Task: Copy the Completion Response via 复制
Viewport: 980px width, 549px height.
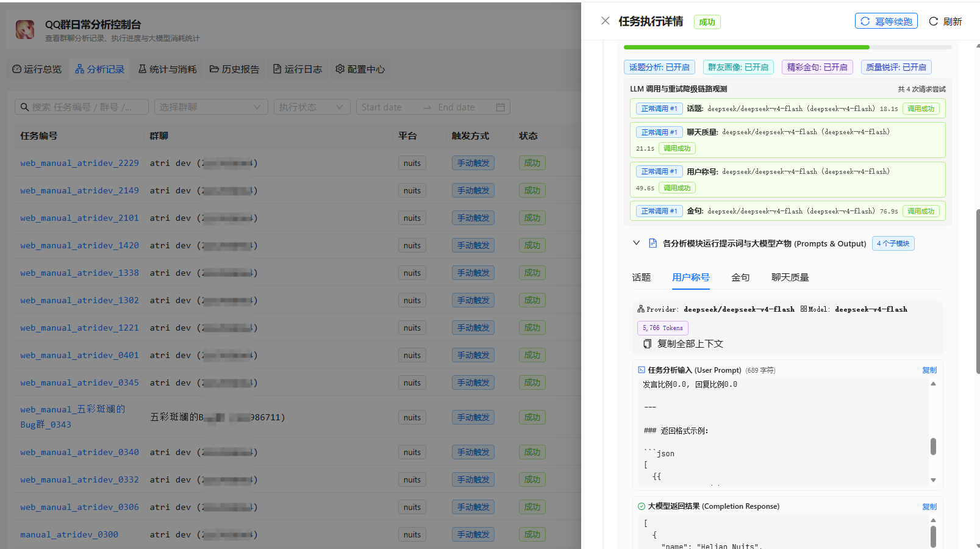Action: click(x=929, y=506)
